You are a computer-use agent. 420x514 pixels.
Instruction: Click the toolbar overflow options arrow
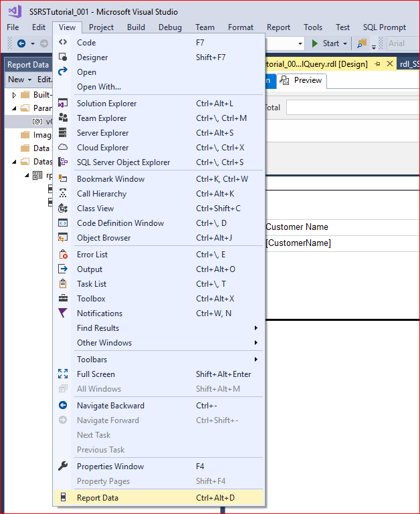coord(373,47)
